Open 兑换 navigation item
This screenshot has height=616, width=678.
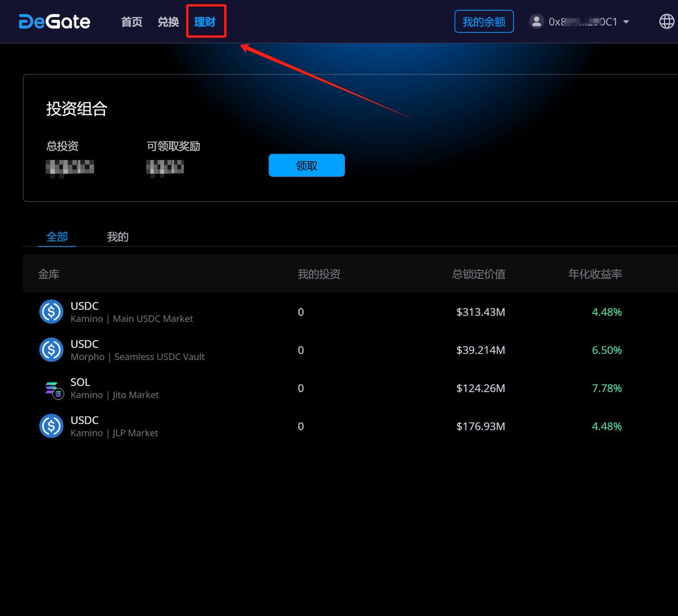tap(168, 22)
